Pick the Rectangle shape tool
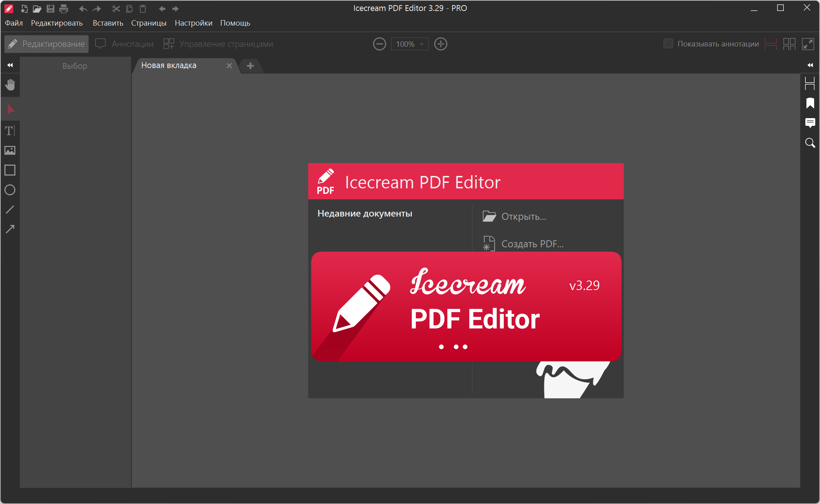820x504 pixels. pos(10,170)
